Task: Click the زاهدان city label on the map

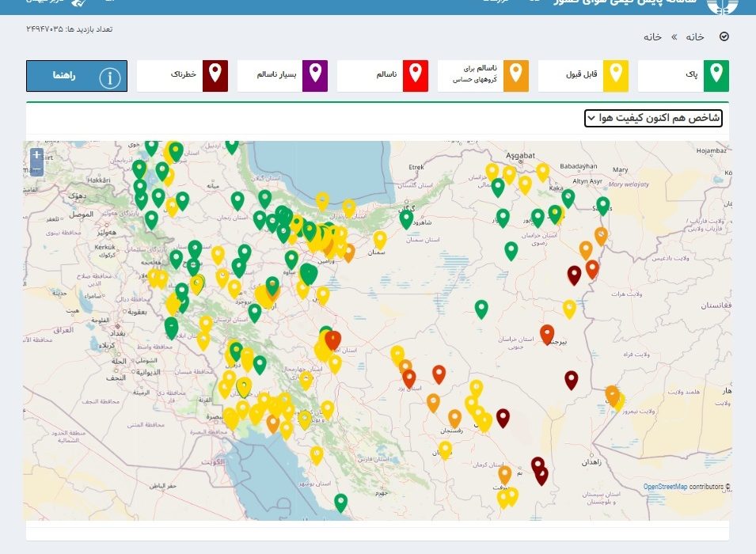Action: pyautogui.click(x=591, y=462)
